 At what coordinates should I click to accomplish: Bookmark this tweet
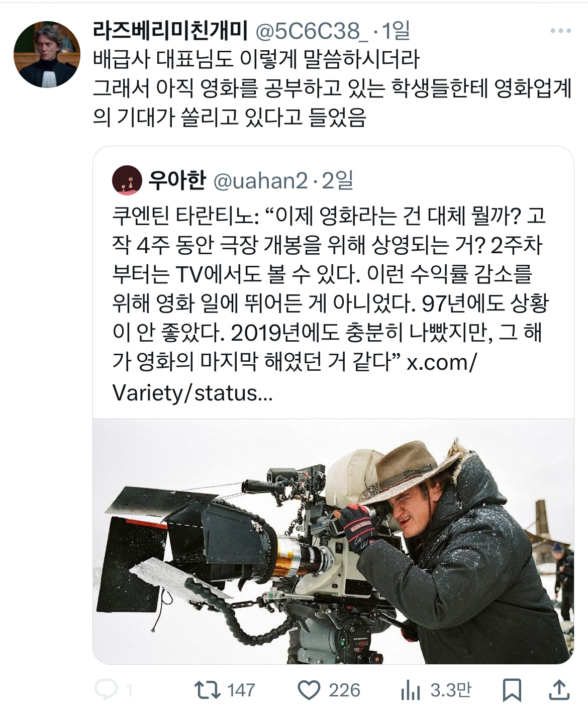(512, 690)
